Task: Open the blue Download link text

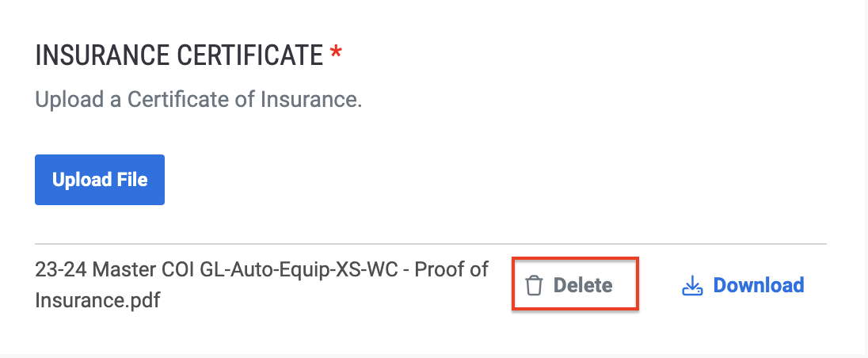Action: [x=759, y=285]
